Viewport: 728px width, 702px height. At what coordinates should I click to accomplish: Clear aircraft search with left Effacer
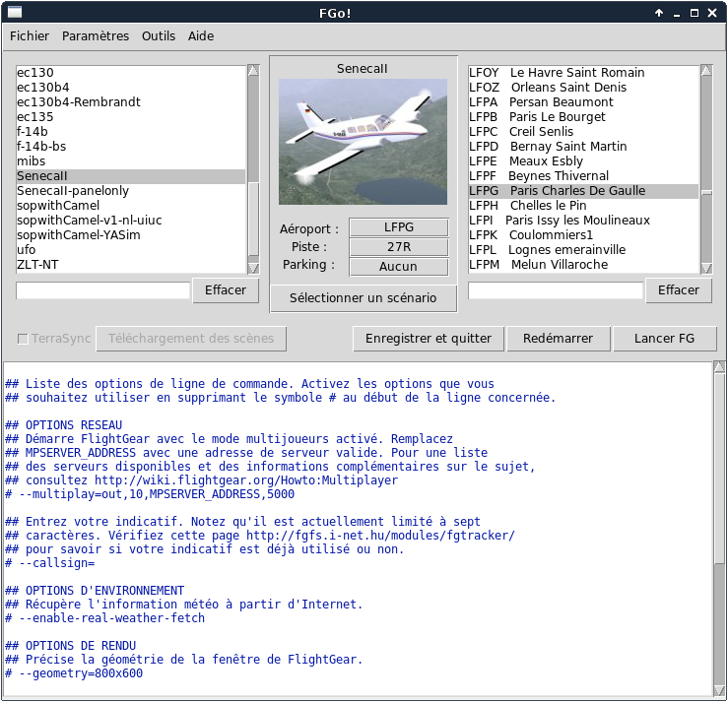point(226,290)
